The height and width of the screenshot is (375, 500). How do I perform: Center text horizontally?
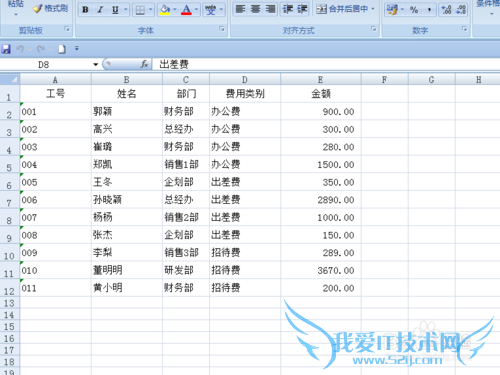point(255,9)
